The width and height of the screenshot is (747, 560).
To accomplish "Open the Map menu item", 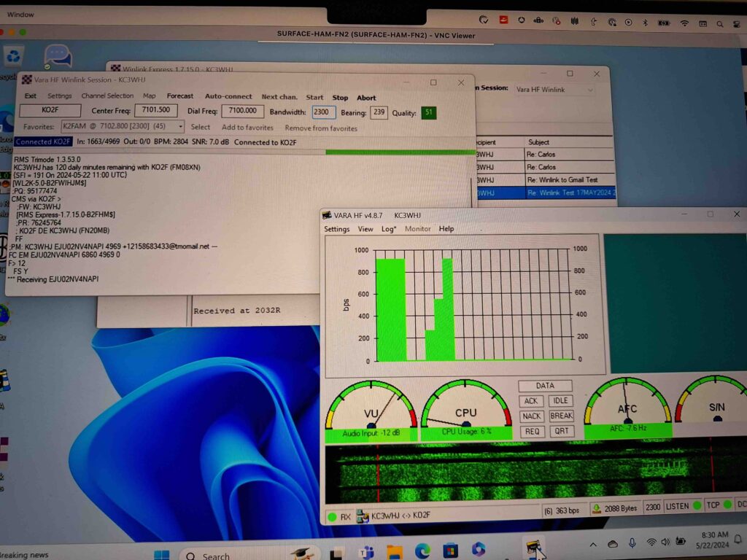I will pyautogui.click(x=149, y=96).
